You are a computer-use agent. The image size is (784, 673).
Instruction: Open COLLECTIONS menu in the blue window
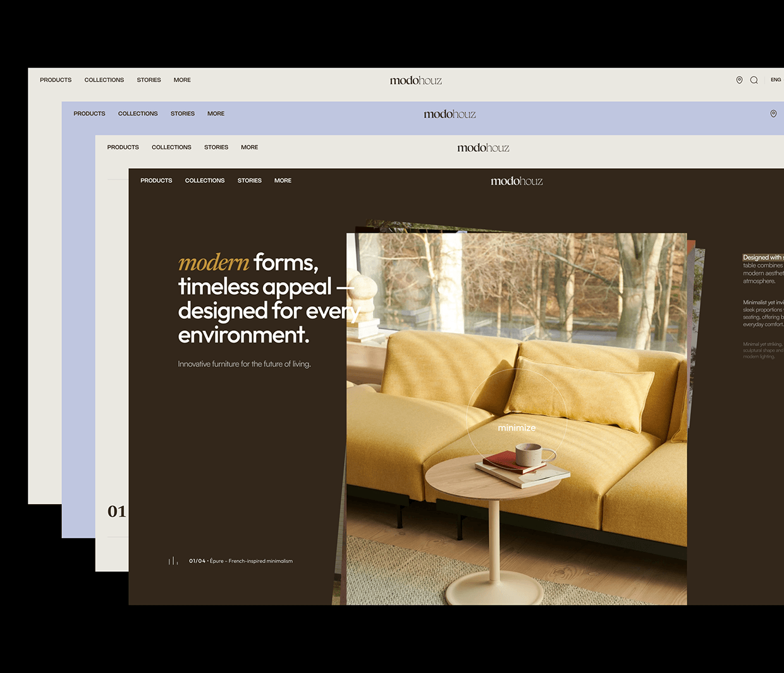coord(138,113)
